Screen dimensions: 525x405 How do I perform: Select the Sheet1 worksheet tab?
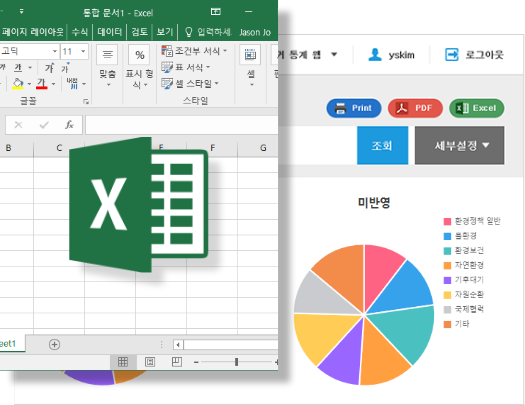(12, 343)
